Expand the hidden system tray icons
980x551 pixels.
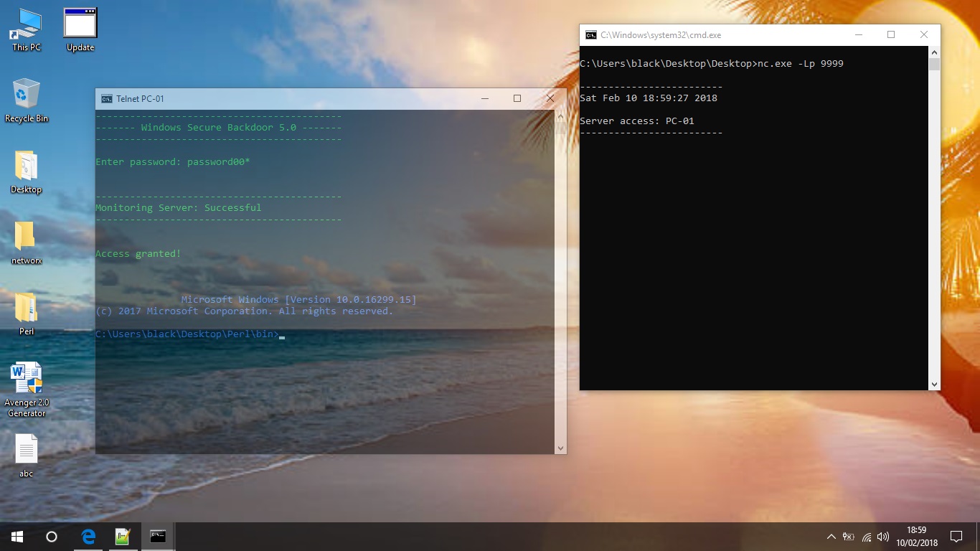tap(831, 537)
